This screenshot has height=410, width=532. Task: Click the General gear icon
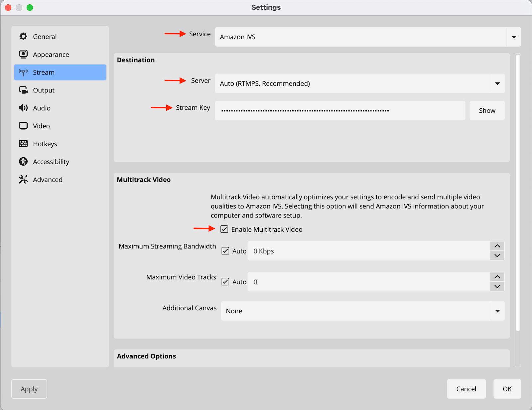tap(23, 37)
